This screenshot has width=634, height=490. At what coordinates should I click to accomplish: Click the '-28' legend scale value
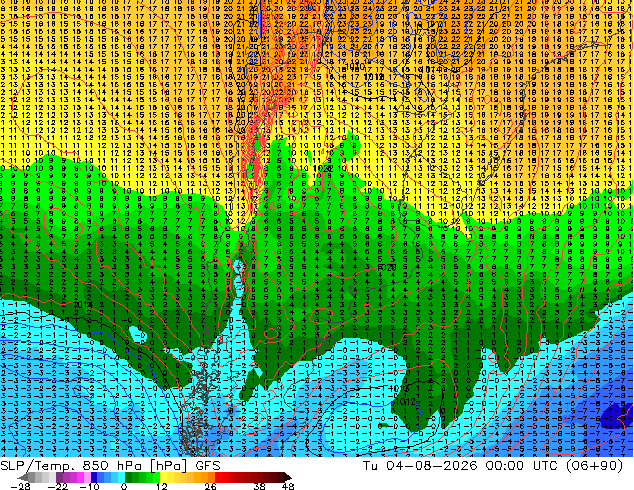point(20,486)
